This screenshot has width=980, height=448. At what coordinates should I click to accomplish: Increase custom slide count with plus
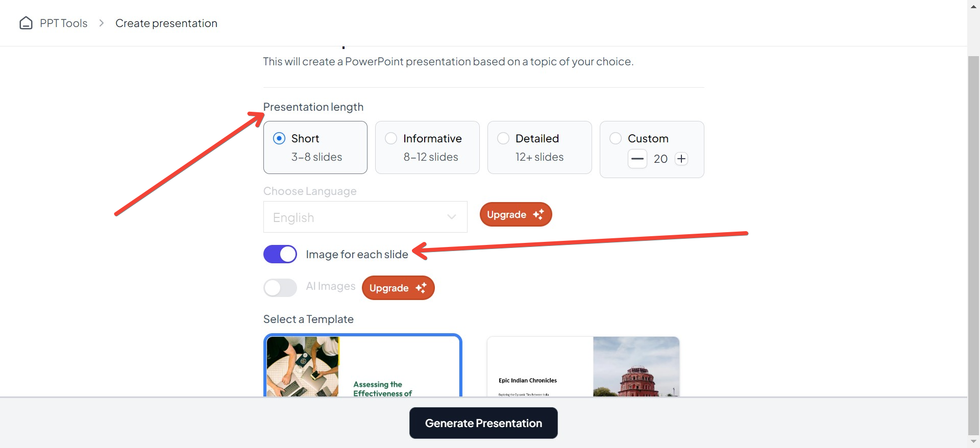point(681,159)
